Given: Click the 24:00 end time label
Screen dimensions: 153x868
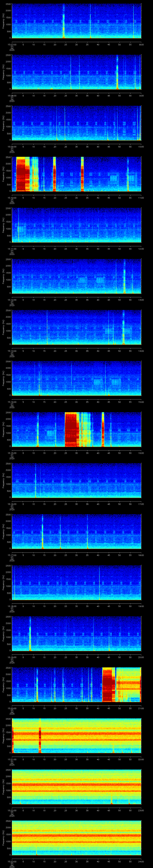Looking at the screenshot, I should pyautogui.click(x=141, y=861).
